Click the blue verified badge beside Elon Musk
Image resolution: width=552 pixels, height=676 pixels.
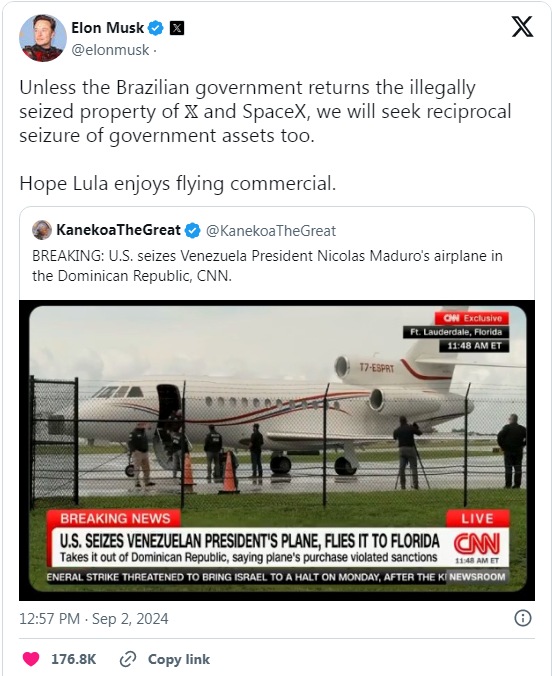[x=156, y=28]
